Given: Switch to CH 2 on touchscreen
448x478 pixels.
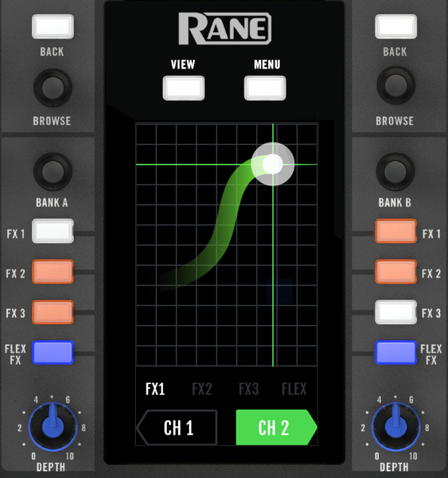Looking at the screenshot, I should 276,427.
